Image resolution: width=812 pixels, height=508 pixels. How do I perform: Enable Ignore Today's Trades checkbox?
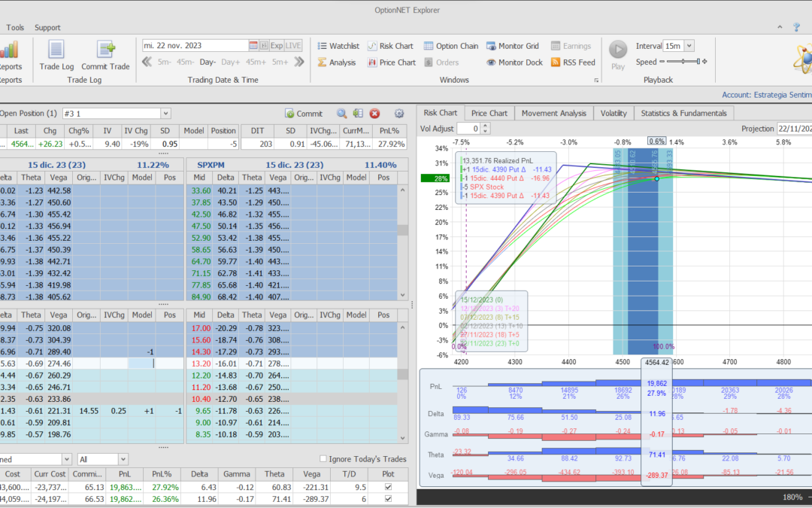click(323, 459)
